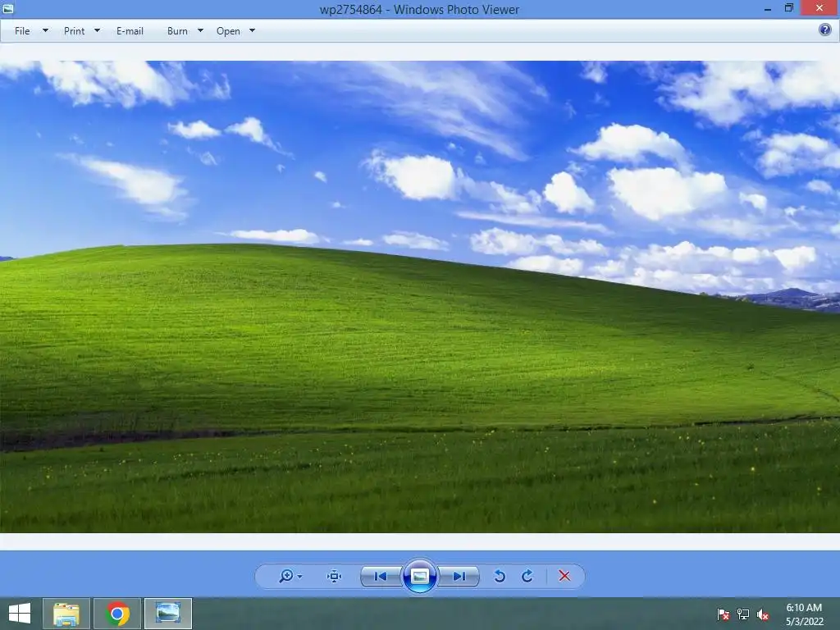This screenshot has width=840, height=630.
Task: Expand the Burn dropdown arrow
Action: point(200,30)
